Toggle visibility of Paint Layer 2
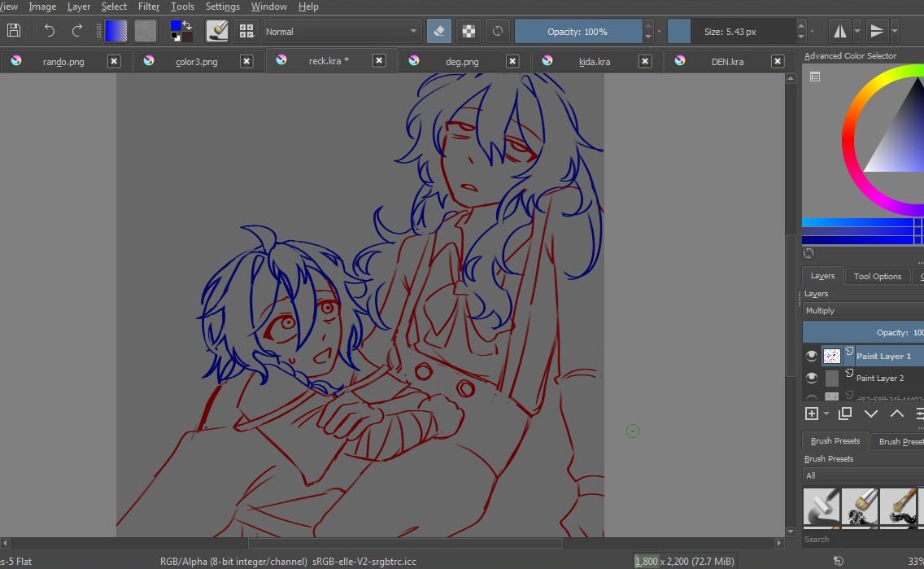 [811, 377]
